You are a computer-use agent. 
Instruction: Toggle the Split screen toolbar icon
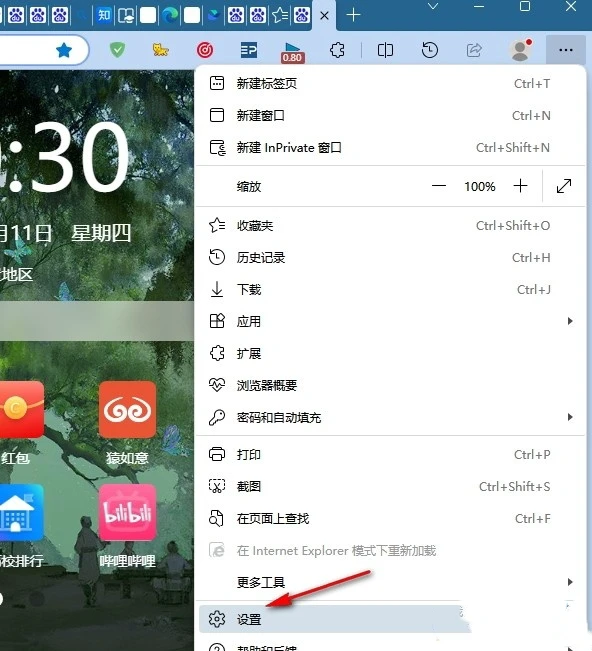385,51
